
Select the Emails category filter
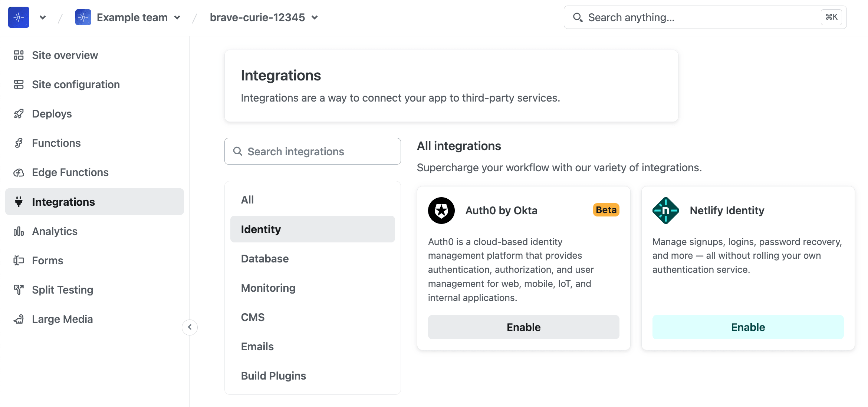(257, 346)
